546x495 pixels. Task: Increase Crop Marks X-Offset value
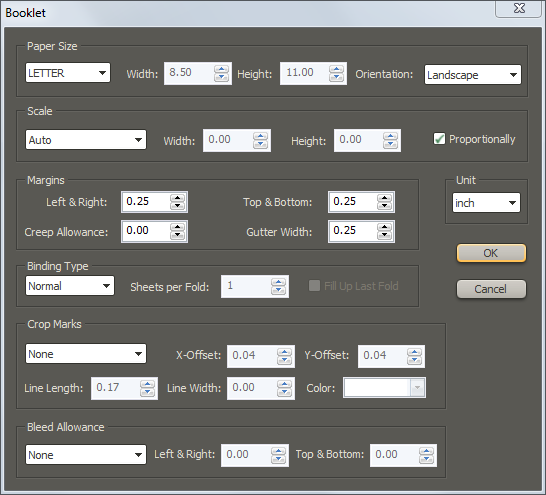(284, 352)
